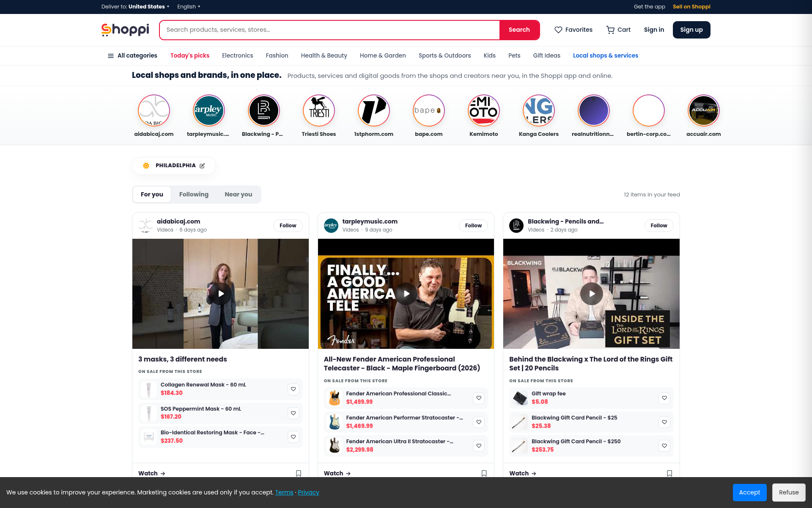Open bape.com shop avatar

point(429,110)
